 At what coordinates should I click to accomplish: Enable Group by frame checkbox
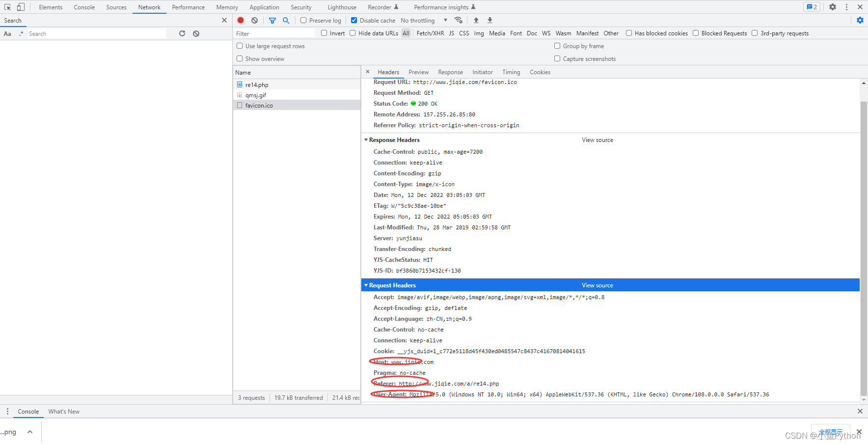tap(557, 46)
